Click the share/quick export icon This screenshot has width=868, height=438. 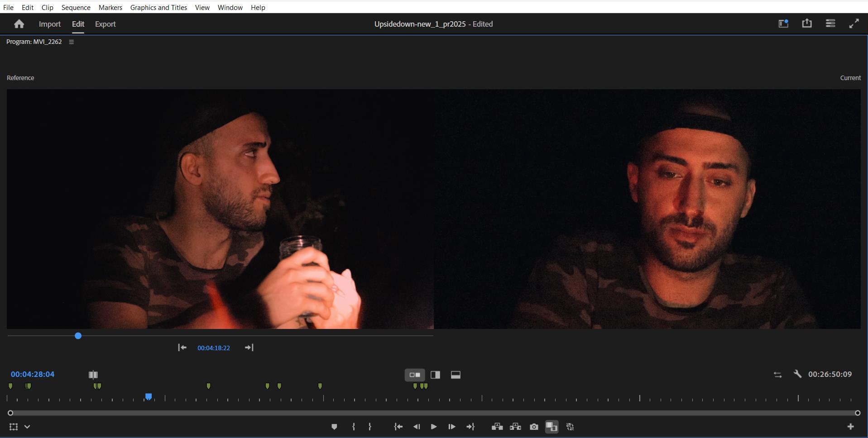pos(807,24)
